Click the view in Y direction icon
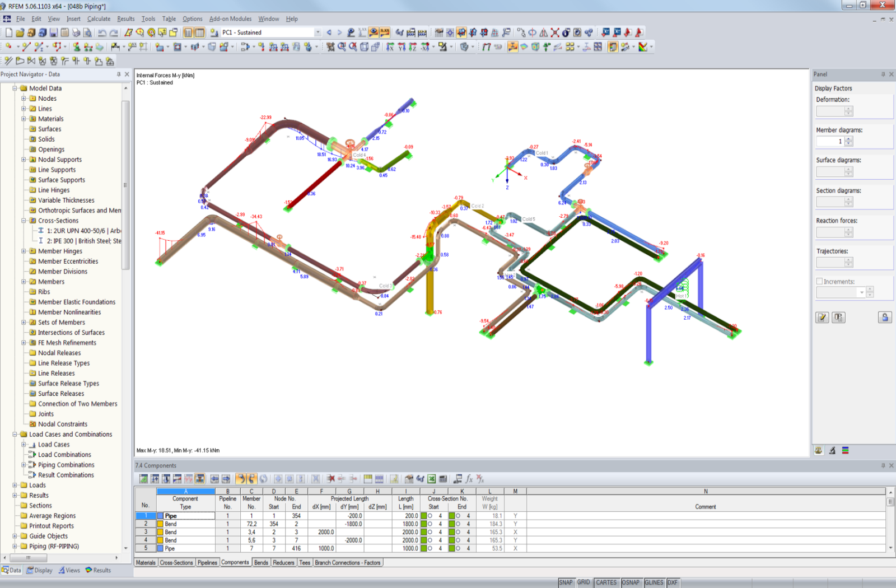 402,47
